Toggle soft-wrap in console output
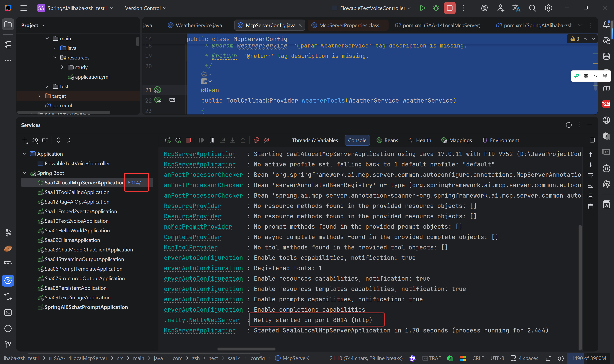 (590, 175)
